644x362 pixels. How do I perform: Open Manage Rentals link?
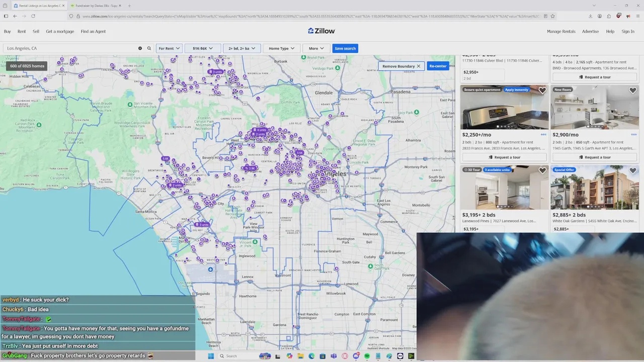click(561, 31)
